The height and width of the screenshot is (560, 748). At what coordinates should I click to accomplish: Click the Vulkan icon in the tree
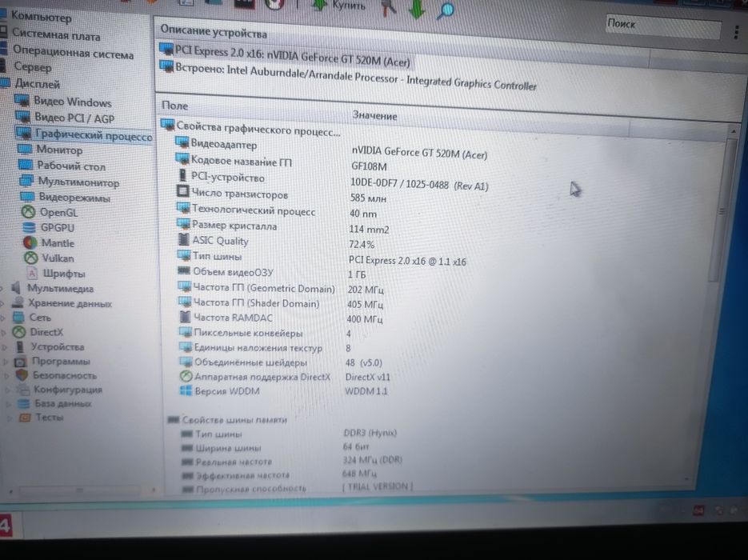click(30, 258)
